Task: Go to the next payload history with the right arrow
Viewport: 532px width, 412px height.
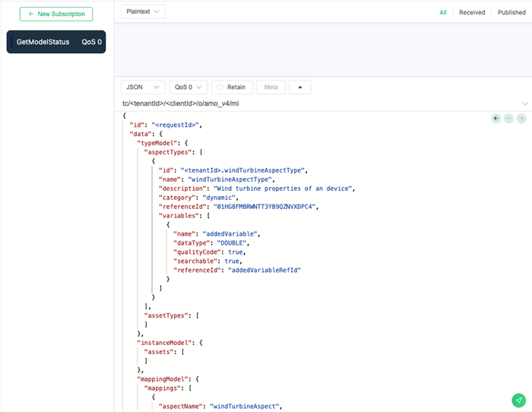Action: [521, 119]
